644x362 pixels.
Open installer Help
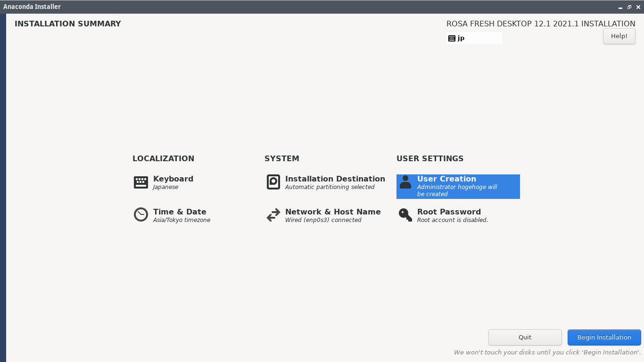619,36
